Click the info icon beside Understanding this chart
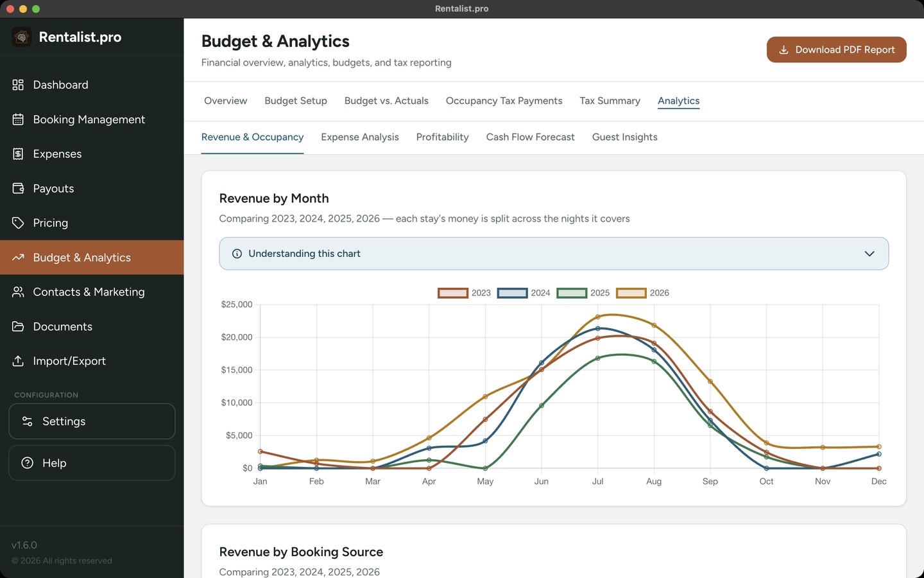924x578 pixels. [237, 254]
